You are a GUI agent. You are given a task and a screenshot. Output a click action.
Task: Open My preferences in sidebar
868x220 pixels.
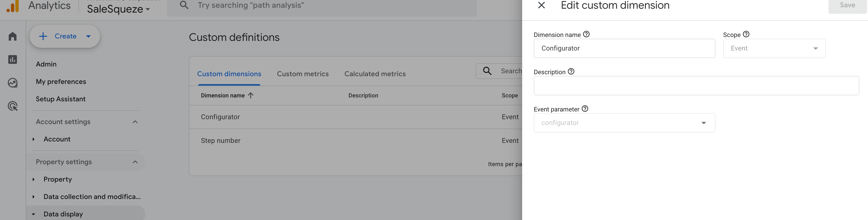pos(61,82)
